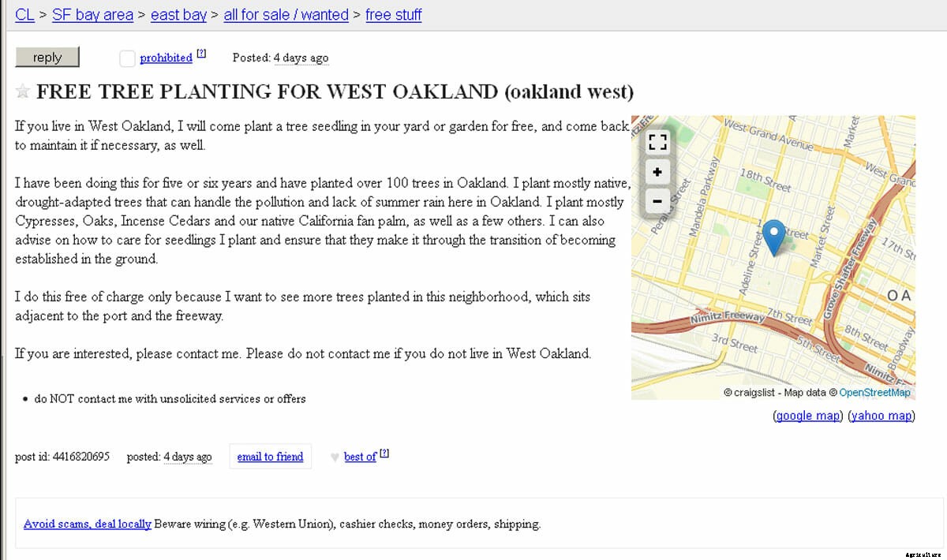Toggle the favorite star before the posting title

click(23, 91)
